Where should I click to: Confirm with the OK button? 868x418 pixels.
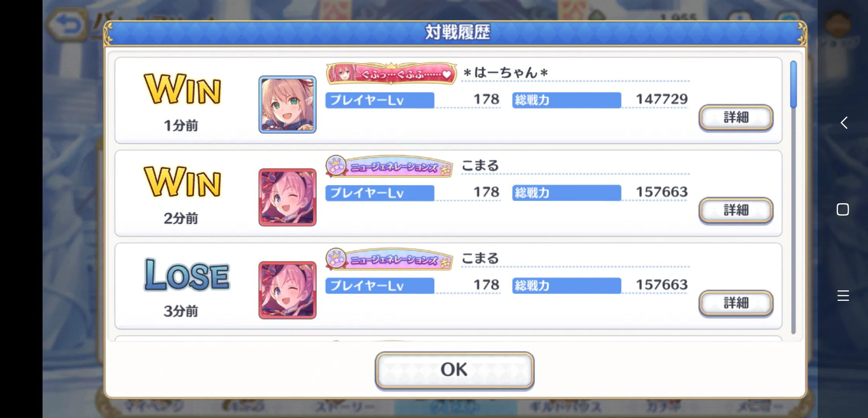tap(455, 370)
